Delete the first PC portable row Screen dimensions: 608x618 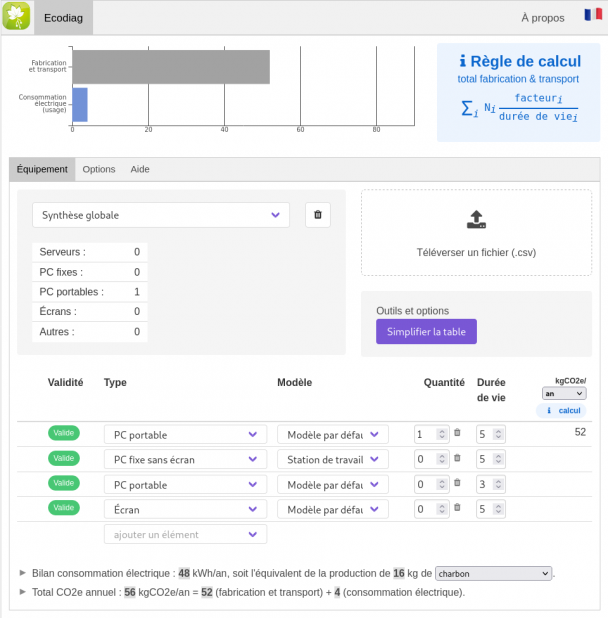[457, 433]
